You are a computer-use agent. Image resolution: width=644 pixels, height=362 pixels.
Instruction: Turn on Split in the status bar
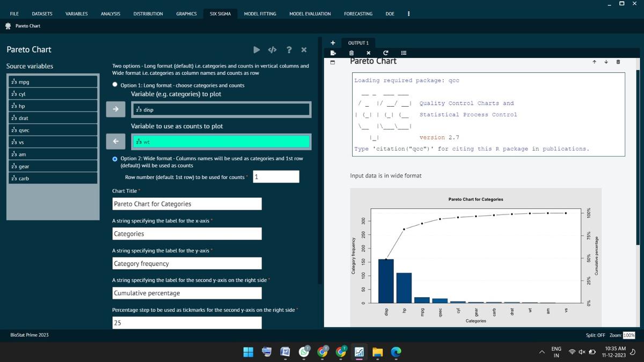pos(596,335)
